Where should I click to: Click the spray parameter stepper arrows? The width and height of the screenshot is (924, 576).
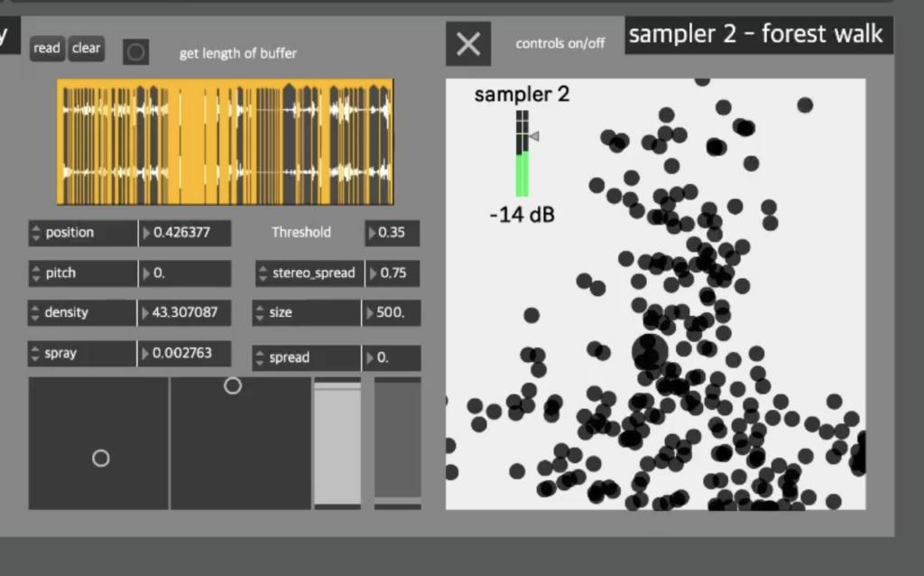click(35, 353)
